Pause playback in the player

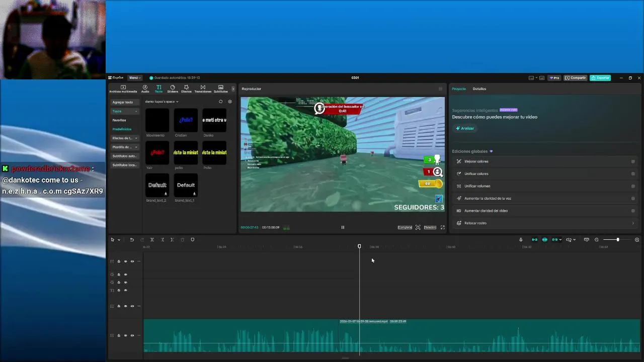343,227
